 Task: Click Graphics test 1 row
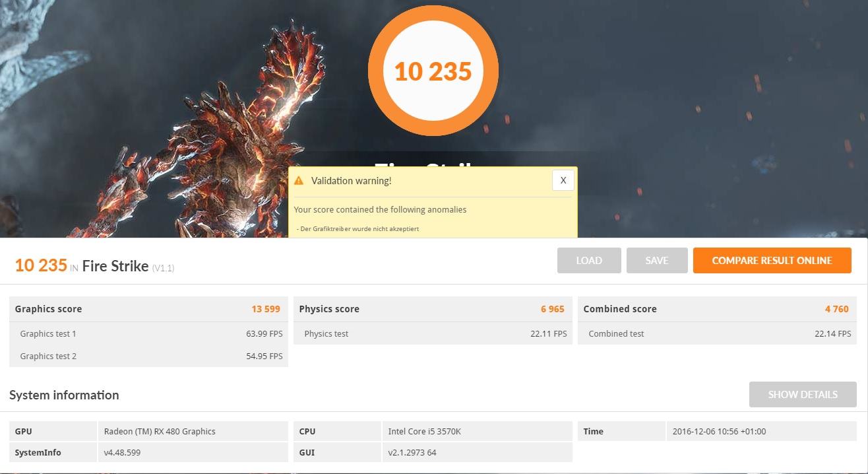149,333
